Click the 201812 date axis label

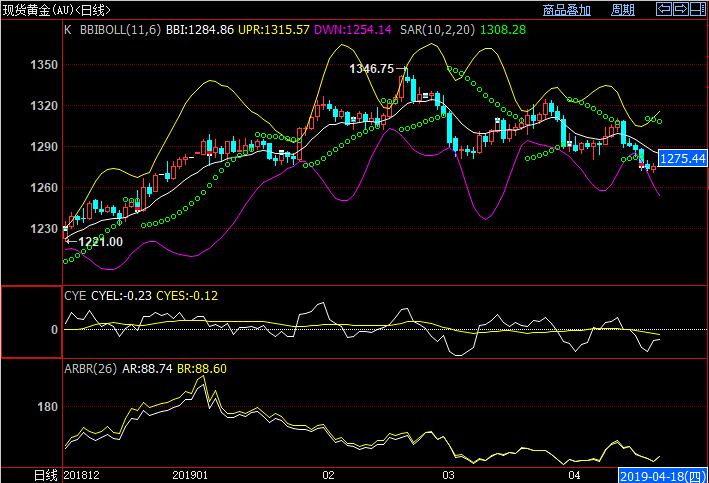81,475
